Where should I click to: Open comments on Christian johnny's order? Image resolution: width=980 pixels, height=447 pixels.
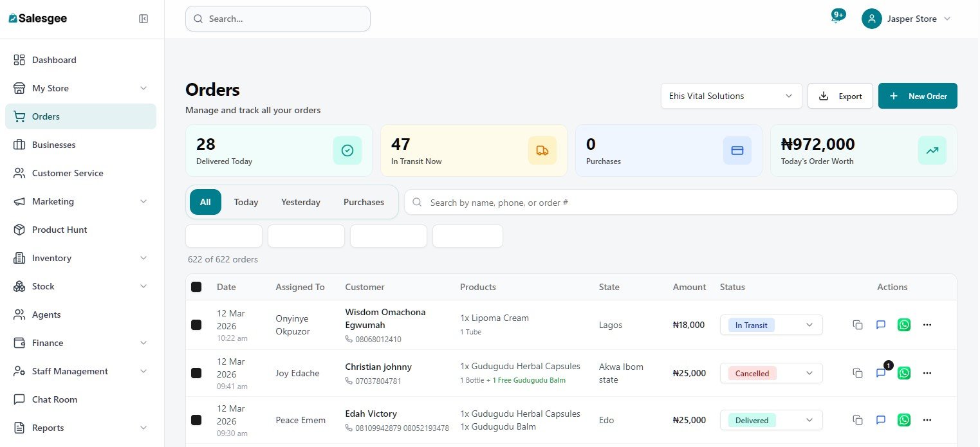pos(880,373)
